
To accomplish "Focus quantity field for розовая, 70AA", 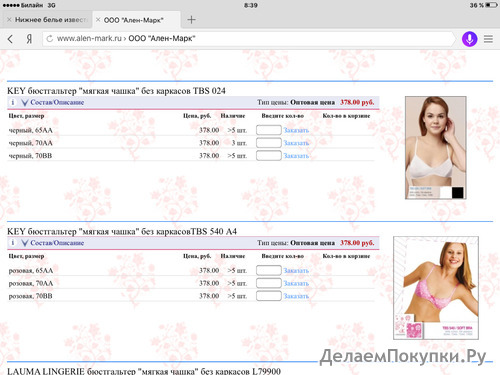I will [269, 283].
